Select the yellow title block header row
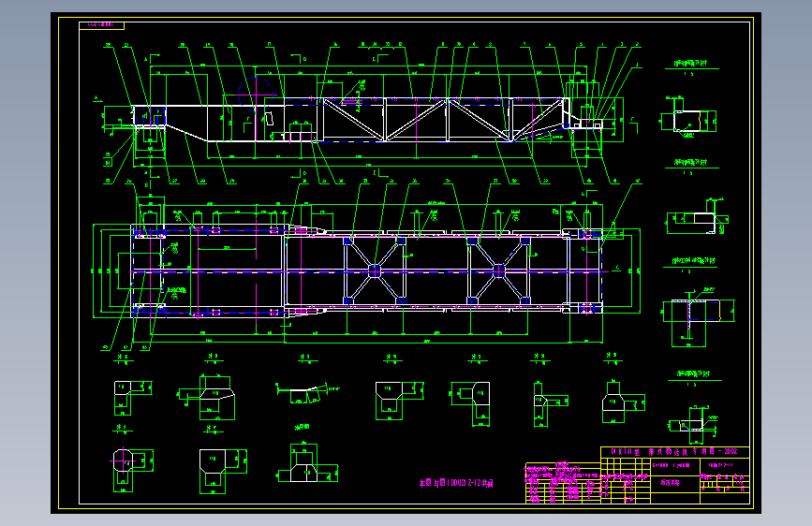The width and height of the screenshot is (812, 526). pyautogui.click(x=674, y=452)
